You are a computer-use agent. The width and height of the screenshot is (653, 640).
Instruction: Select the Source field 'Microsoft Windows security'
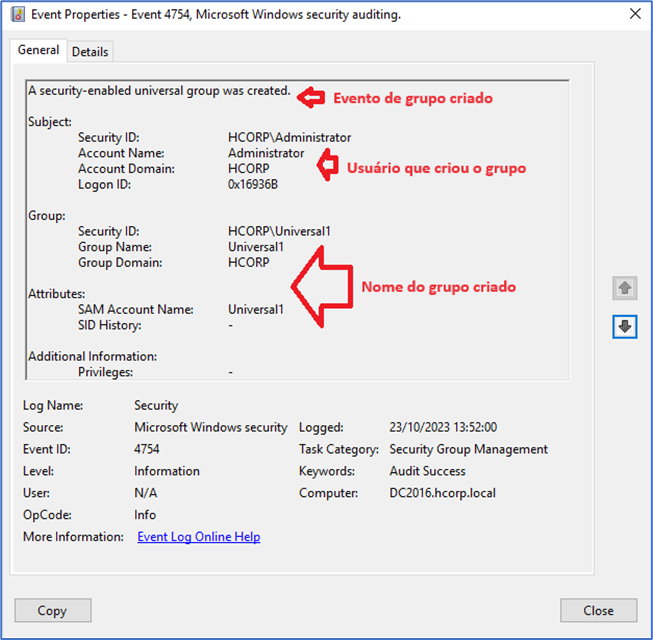(x=210, y=427)
